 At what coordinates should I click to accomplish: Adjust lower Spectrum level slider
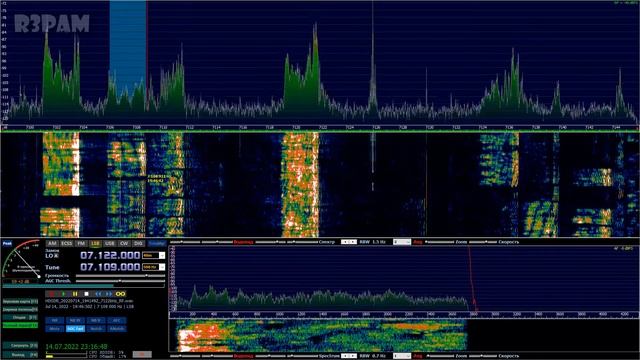[x=303, y=356]
